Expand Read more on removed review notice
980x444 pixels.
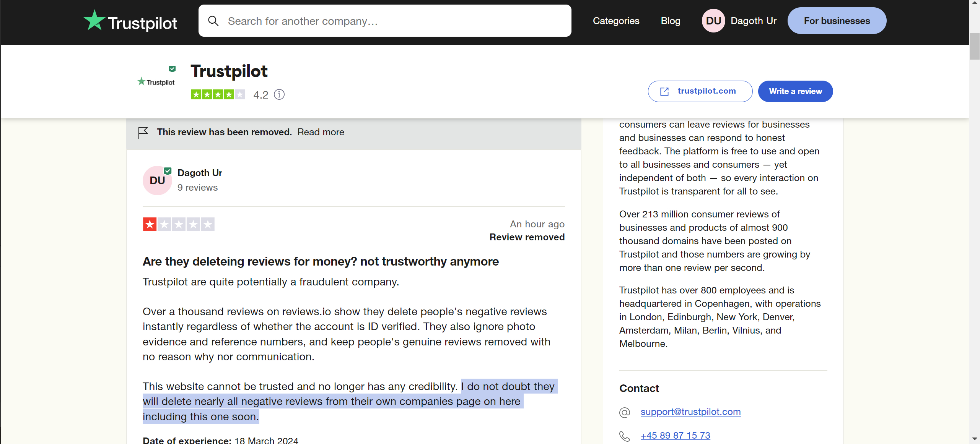pyautogui.click(x=321, y=132)
